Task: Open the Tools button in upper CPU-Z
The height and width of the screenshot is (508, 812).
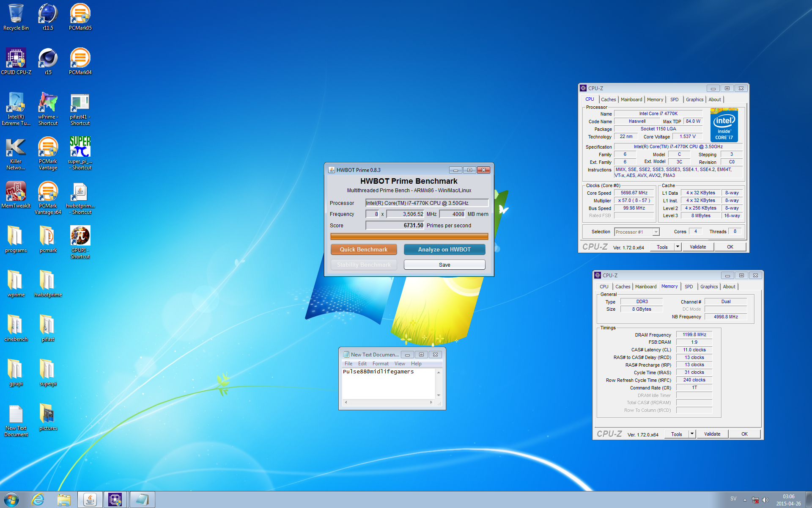Action: 662,247
